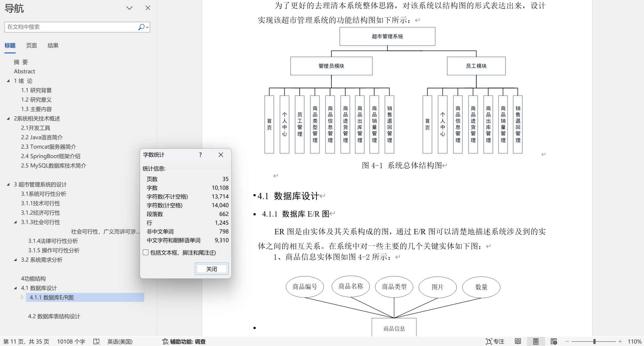Switch to the 结果 tab

coord(53,46)
